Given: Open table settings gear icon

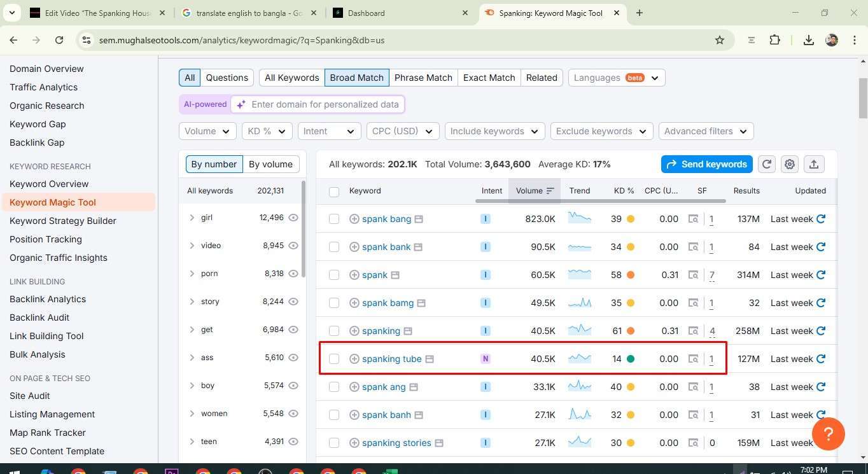Looking at the screenshot, I should 790,164.
